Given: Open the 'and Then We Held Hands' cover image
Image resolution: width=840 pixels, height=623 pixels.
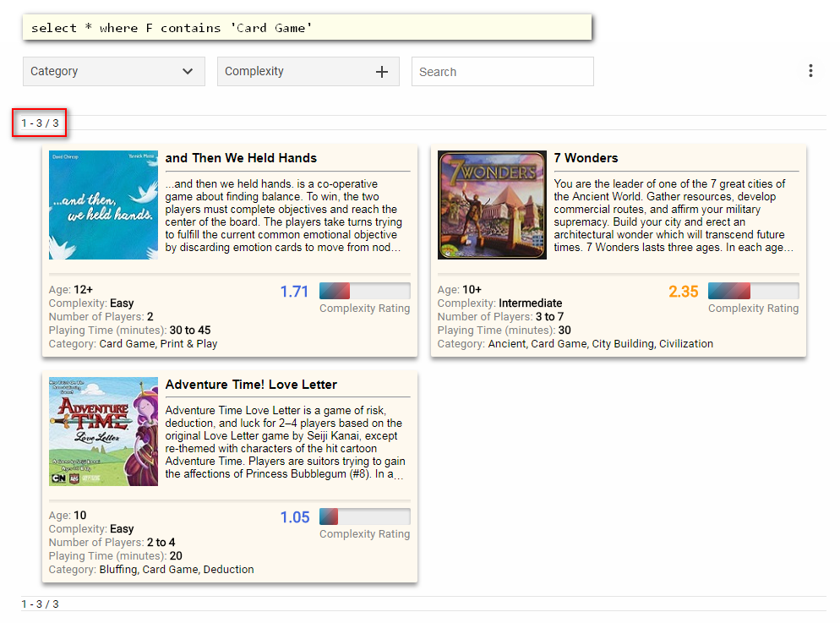Looking at the screenshot, I should pyautogui.click(x=103, y=205).
